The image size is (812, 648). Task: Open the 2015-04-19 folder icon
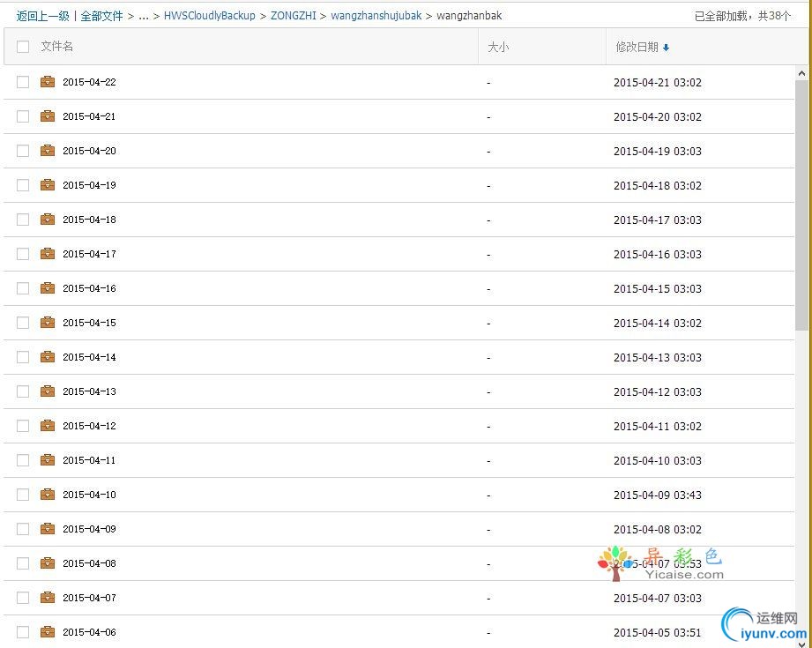coord(48,185)
